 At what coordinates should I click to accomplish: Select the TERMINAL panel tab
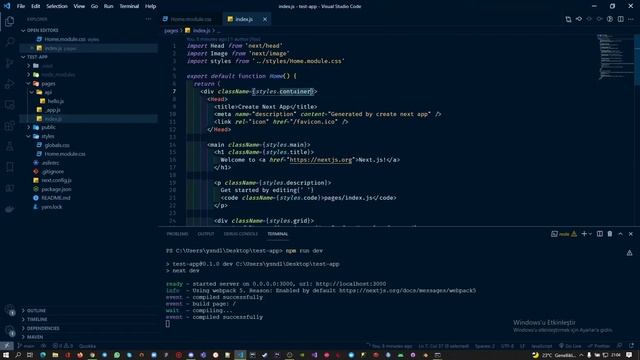pos(278,234)
